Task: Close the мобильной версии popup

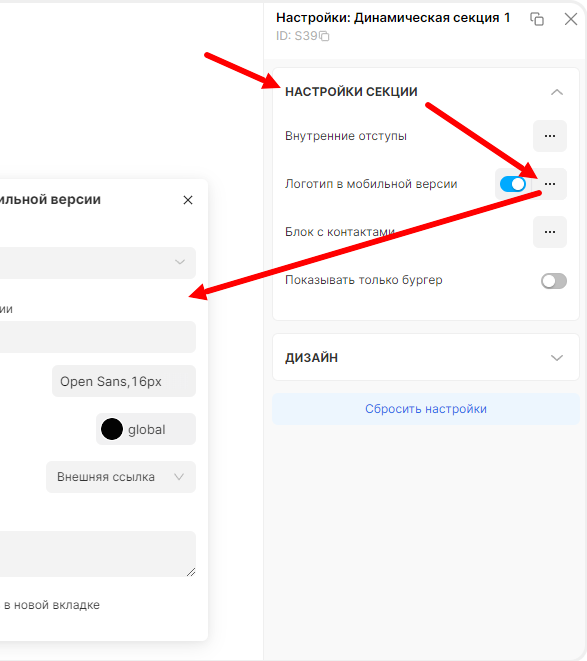Action: point(188,200)
